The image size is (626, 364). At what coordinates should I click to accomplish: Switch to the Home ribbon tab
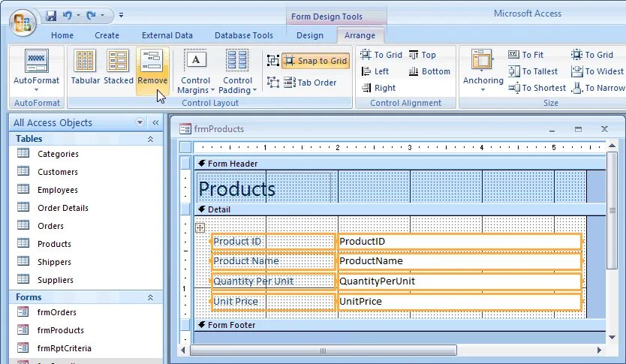point(62,35)
